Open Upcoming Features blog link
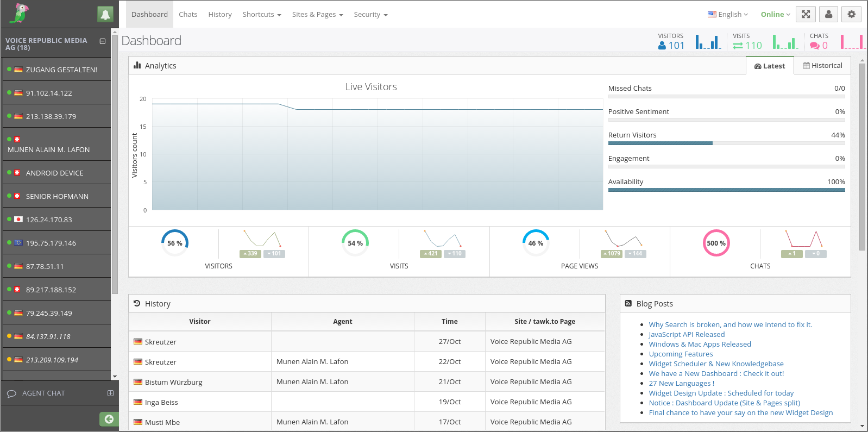Image resolution: width=868 pixels, height=432 pixels. coord(681,354)
